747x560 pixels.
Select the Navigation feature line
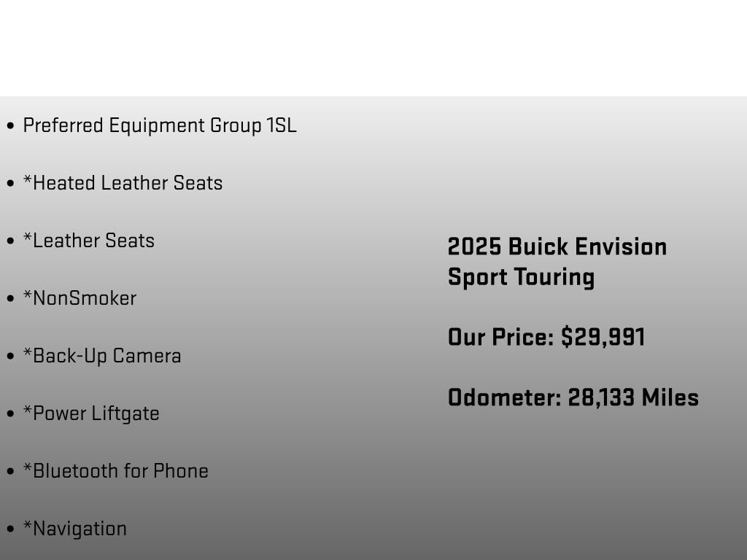(x=75, y=529)
